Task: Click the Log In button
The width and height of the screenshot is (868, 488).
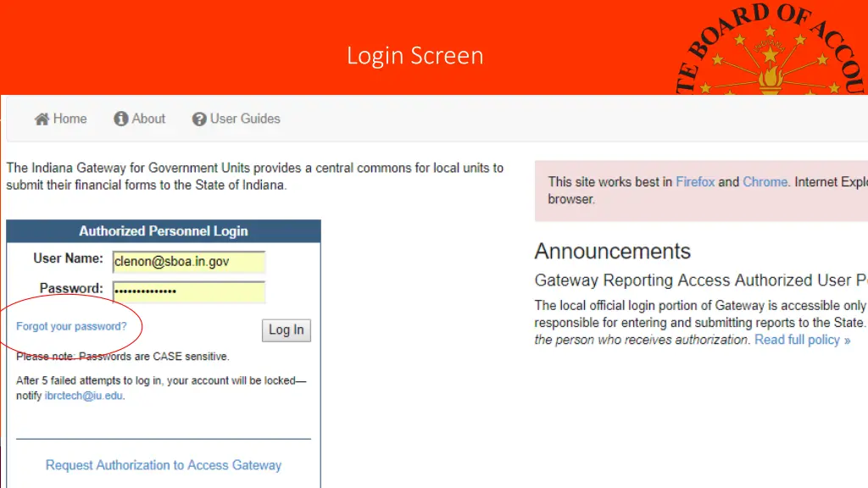Action: pyautogui.click(x=286, y=330)
